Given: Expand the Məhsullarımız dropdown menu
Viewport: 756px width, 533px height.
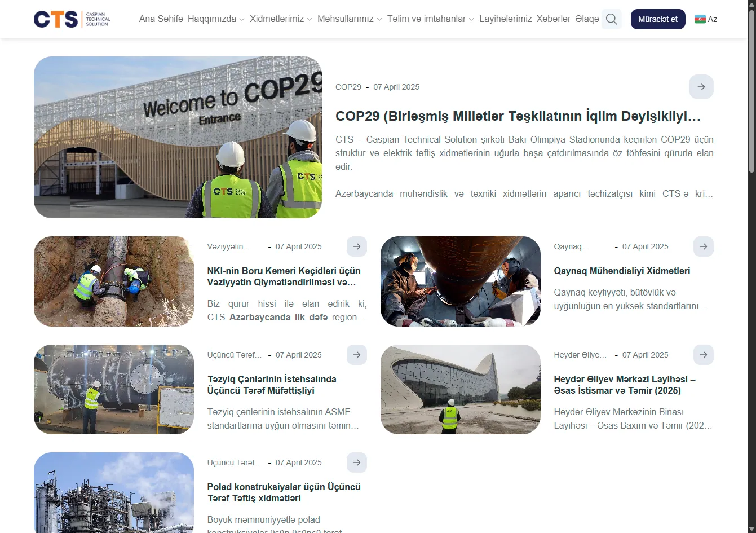Looking at the screenshot, I should click(x=350, y=19).
